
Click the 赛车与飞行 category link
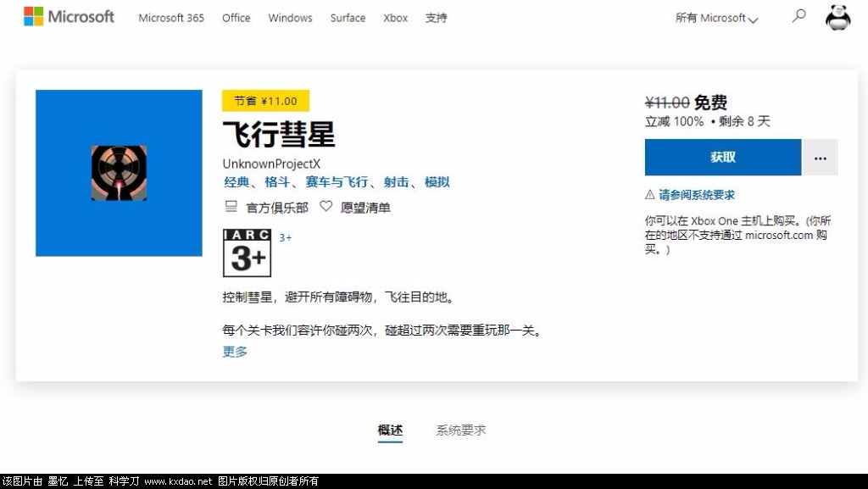(337, 182)
